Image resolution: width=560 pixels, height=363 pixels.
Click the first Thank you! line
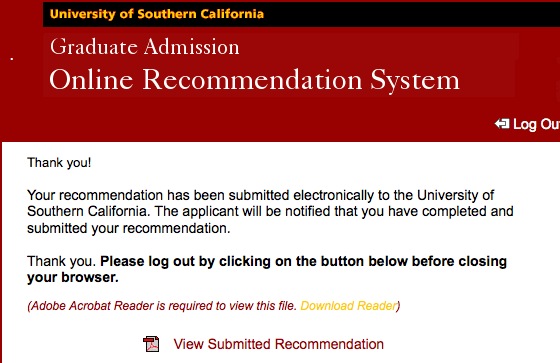click(x=59, y=163)
